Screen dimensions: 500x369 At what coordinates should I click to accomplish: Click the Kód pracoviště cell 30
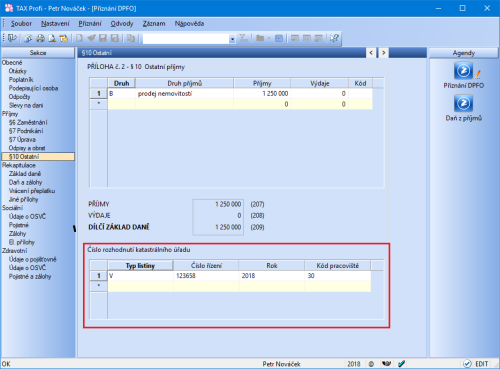click(x=338, y=276)
